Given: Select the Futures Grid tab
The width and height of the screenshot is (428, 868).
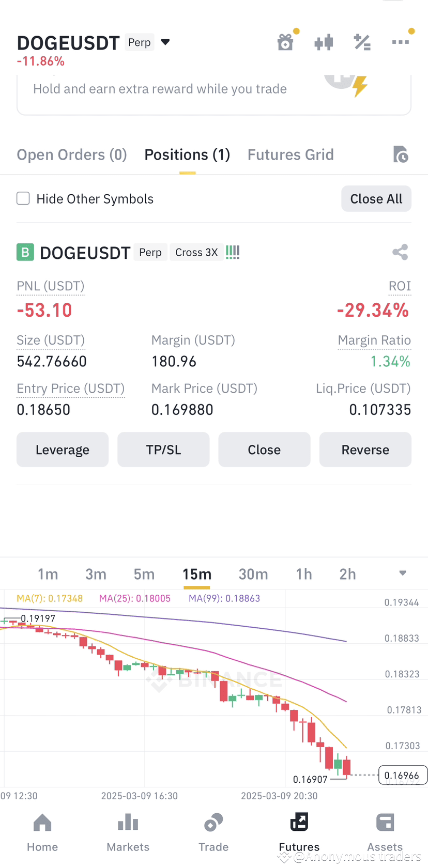Looking at the screenshot, I should pos(291,154).
